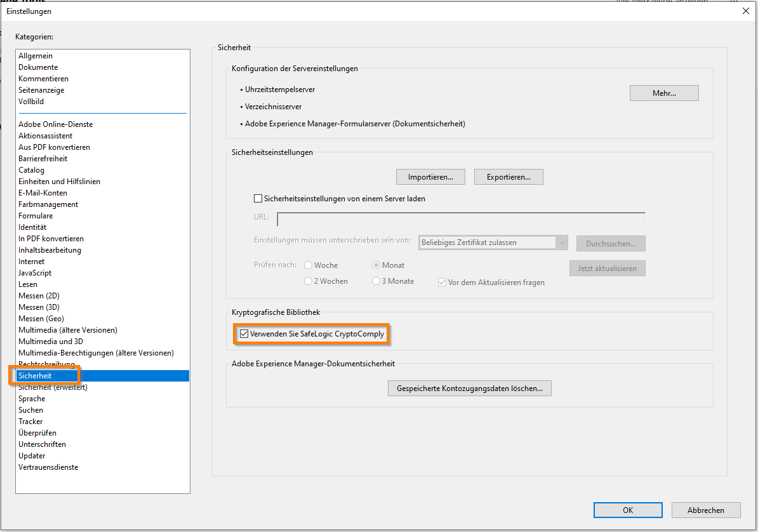Select the Vertrauensdienste category
This screenshot has height=532, width=758.
48,467
